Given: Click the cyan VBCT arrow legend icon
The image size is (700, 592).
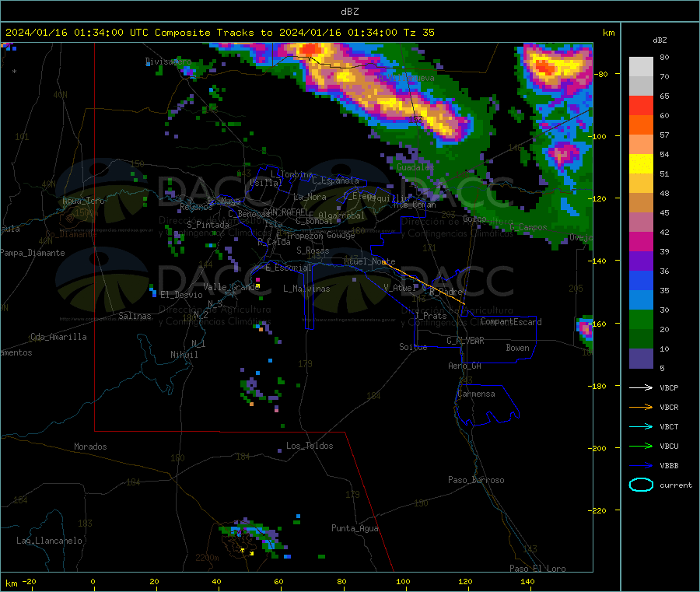Looking at the screenshot, I should pos(641,426).
